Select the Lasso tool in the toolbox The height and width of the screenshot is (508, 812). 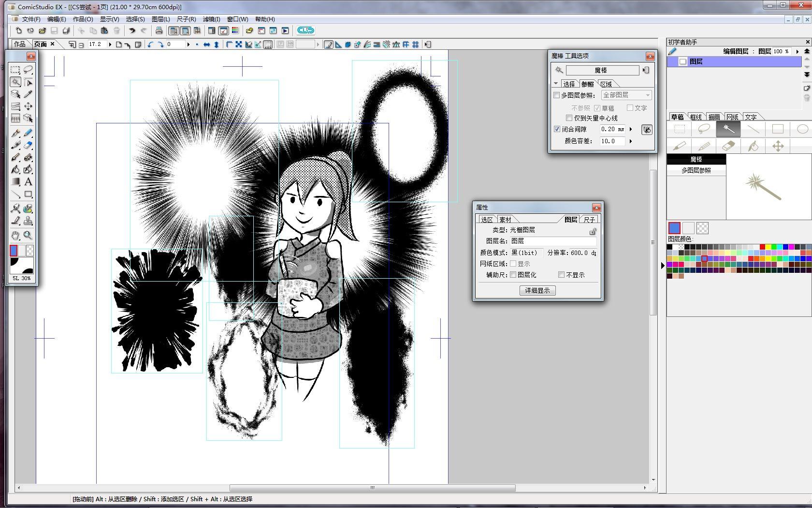[x=28, y=70]
